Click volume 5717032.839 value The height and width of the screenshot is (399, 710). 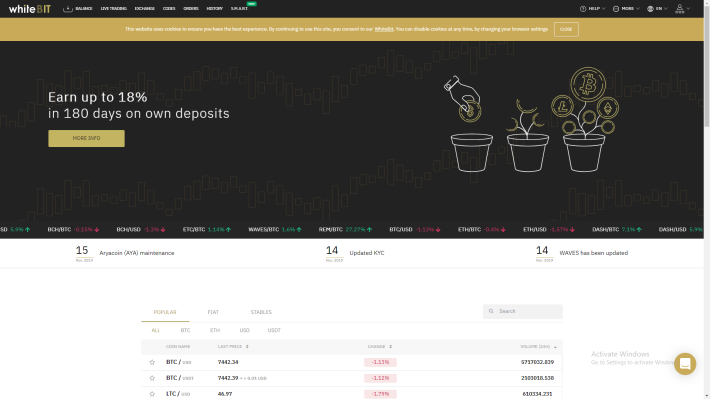pyautogui.click(x=537, y=362)
